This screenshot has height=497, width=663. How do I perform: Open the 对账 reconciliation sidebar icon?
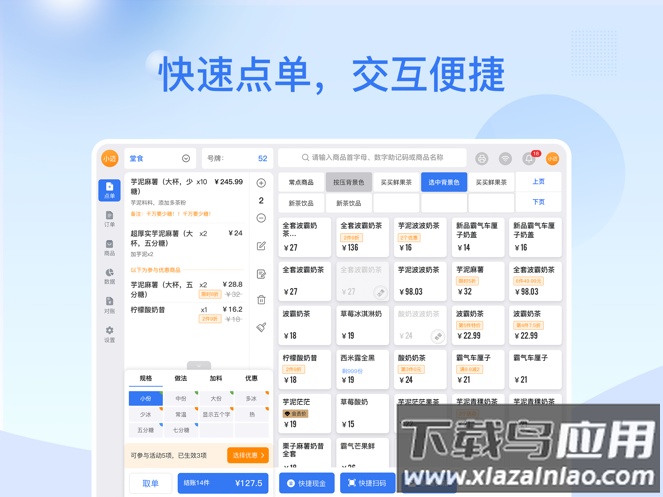coord(110,305)
